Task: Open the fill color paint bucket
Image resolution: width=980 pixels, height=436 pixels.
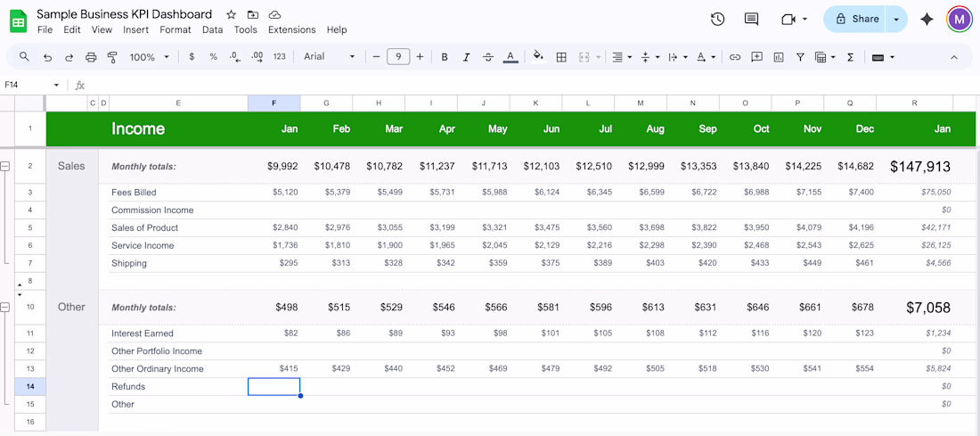Action: 538,57
